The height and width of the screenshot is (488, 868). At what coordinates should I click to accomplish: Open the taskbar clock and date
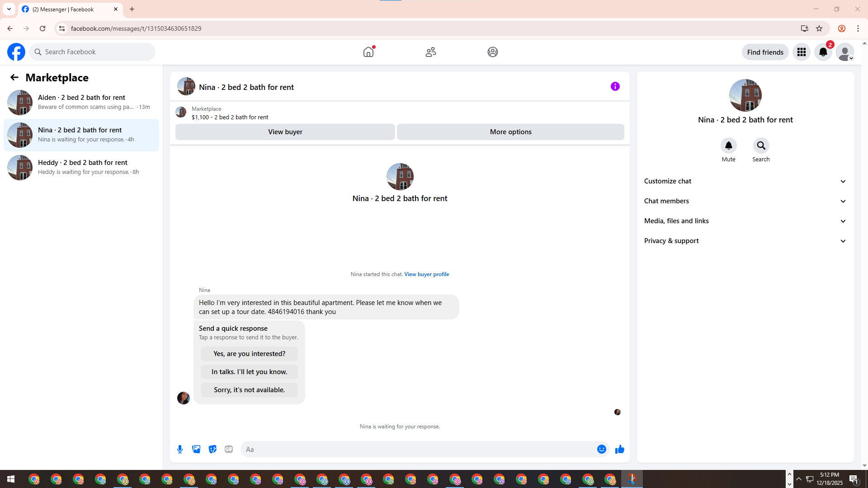tap(829, 479)
